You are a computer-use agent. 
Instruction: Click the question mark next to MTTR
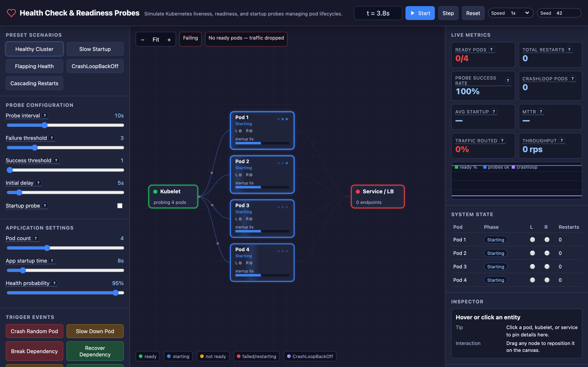(541, 111)
